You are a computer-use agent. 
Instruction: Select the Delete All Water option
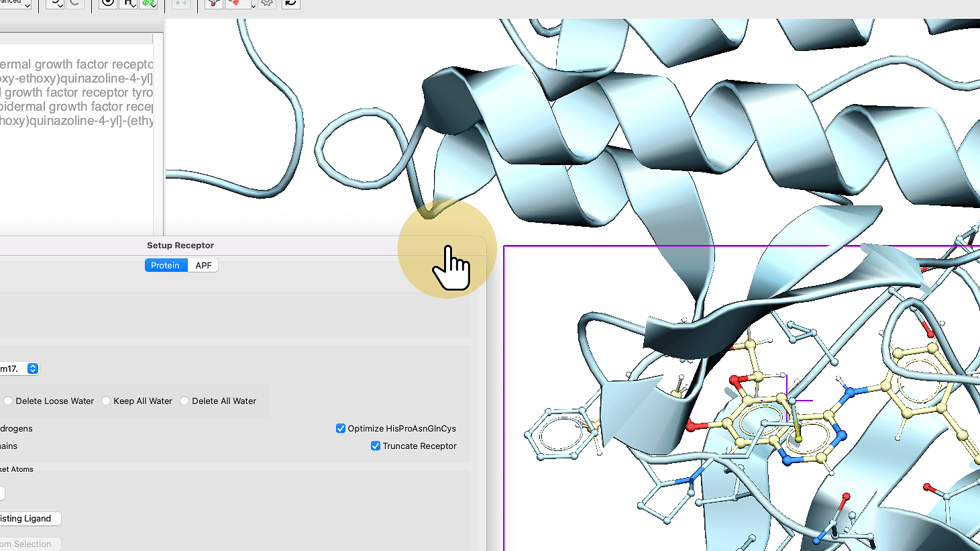(184, 401)
